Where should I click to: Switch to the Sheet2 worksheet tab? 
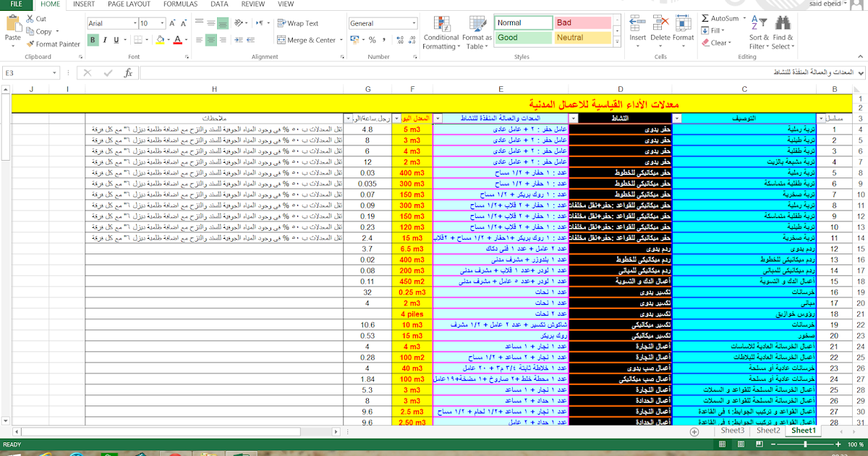pos(768,430)
